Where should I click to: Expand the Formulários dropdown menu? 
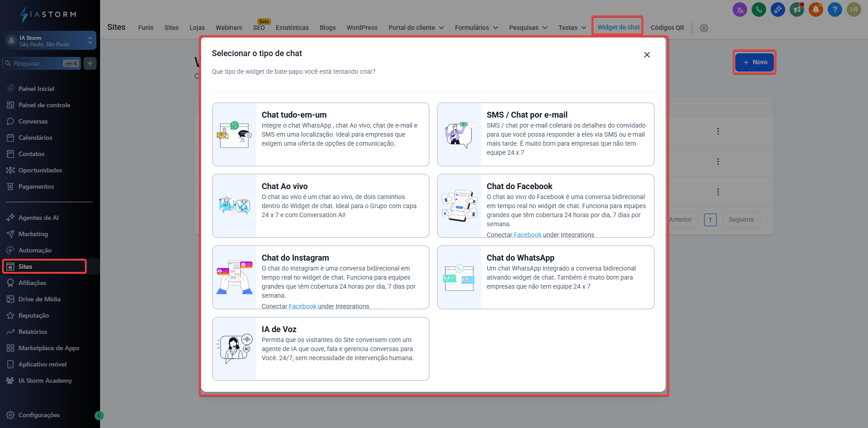(476, 28)
